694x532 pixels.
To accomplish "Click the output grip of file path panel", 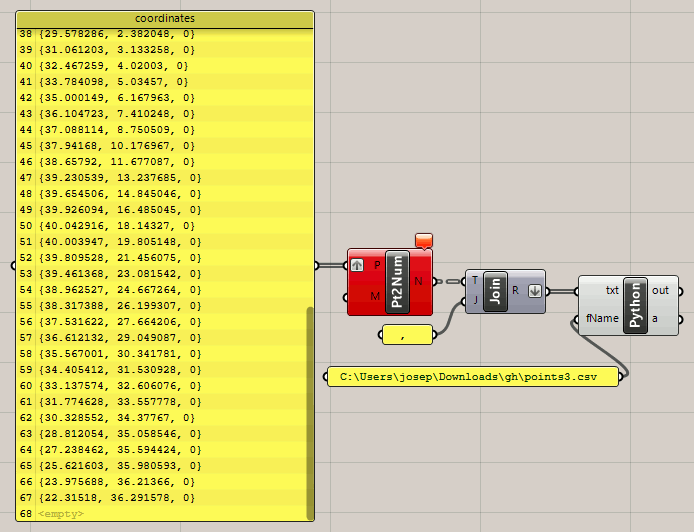I will [x=621, y=377].
